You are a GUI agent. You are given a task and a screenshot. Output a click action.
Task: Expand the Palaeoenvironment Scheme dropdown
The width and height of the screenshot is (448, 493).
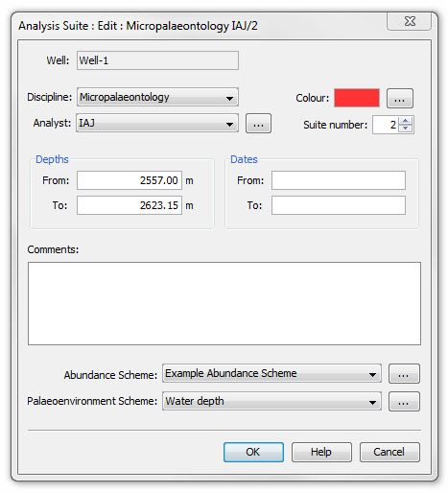click(x=271, y=401)
